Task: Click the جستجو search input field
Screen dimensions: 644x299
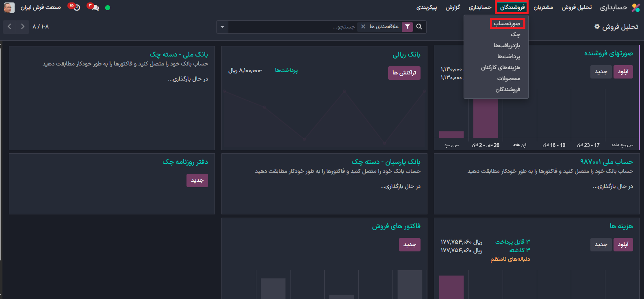Action: click(293, 27)
